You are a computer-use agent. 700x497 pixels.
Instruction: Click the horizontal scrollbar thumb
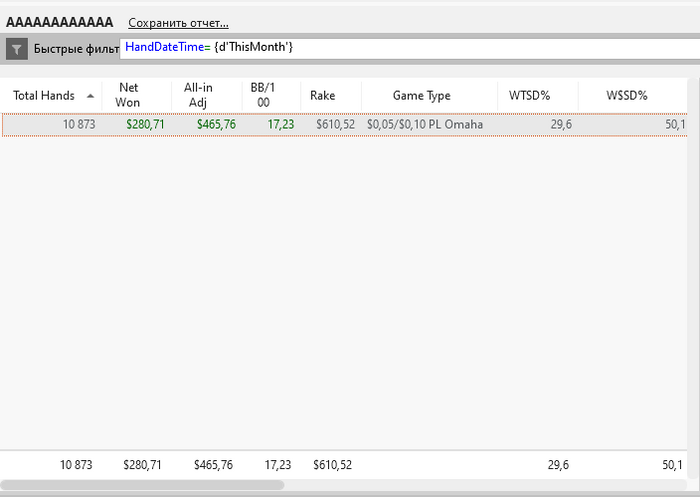pos(142,485)
